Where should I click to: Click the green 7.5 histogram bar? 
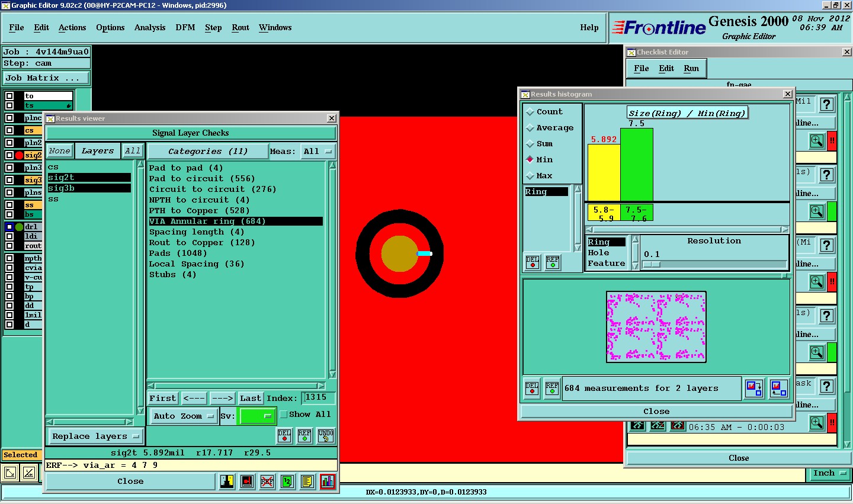637,165
